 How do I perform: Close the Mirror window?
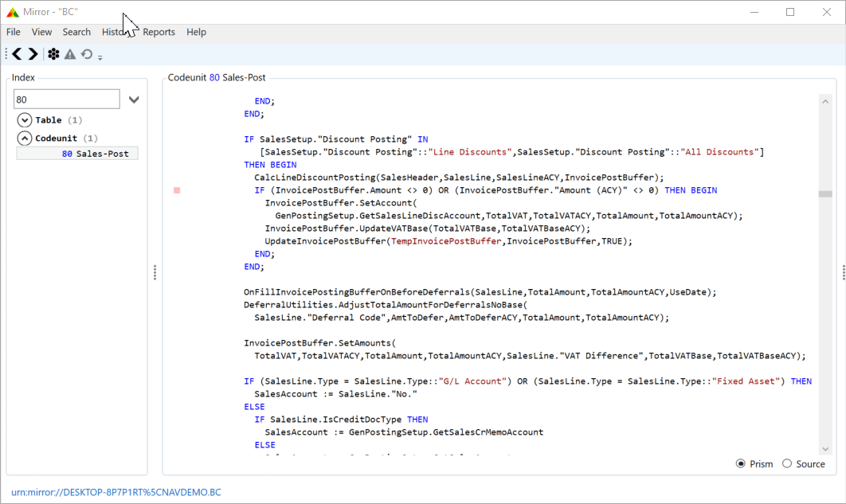click(827, 12)
